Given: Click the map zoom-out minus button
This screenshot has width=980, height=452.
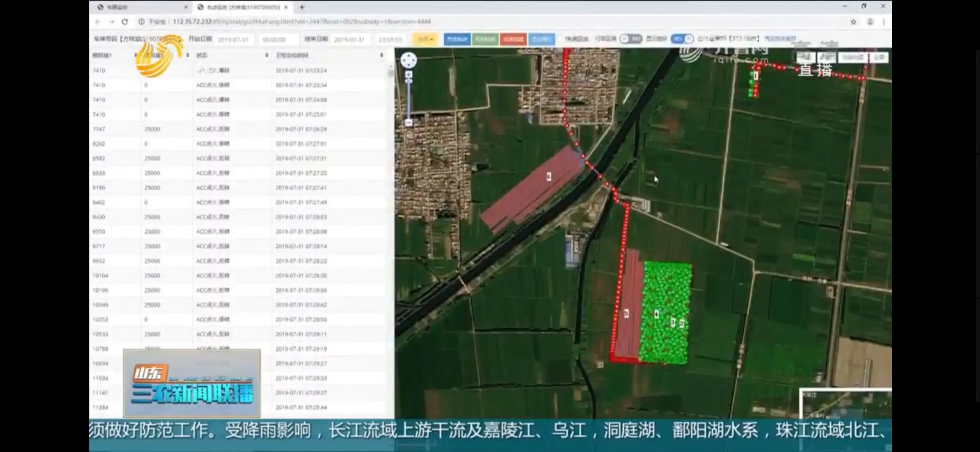Looking at the screenshot, I should 409,122.
